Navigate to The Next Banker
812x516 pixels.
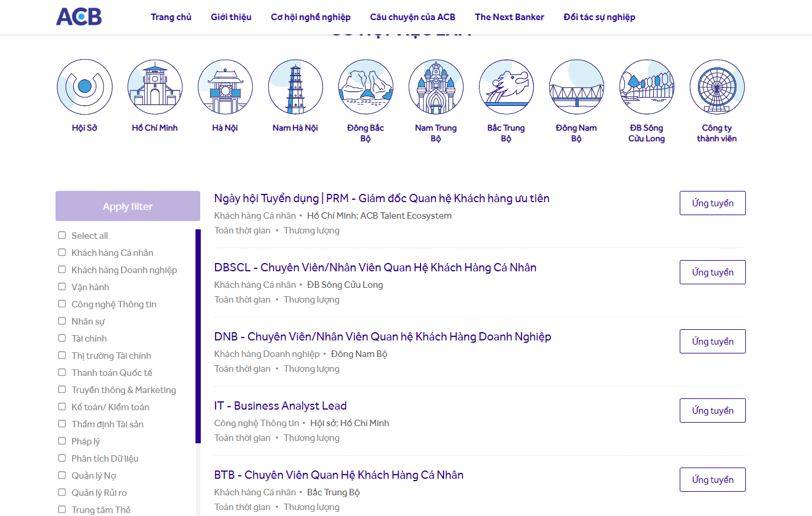(510, 17)
